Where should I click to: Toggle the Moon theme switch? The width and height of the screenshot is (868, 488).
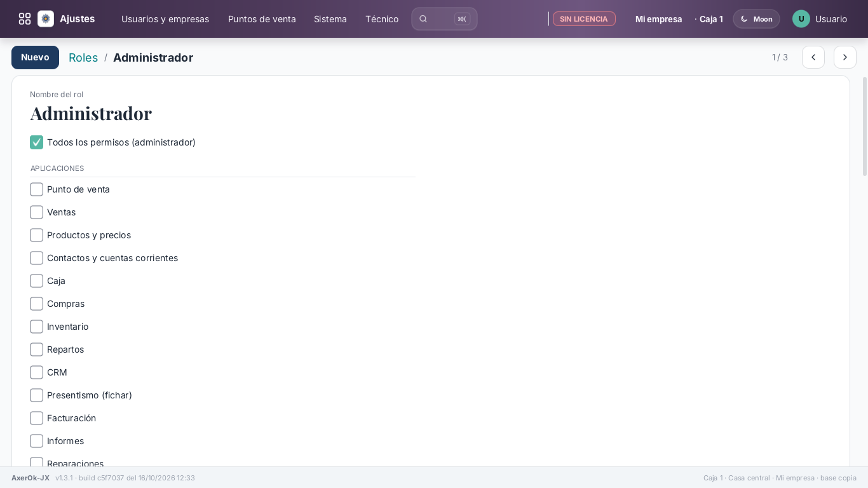tap(756, 19)
